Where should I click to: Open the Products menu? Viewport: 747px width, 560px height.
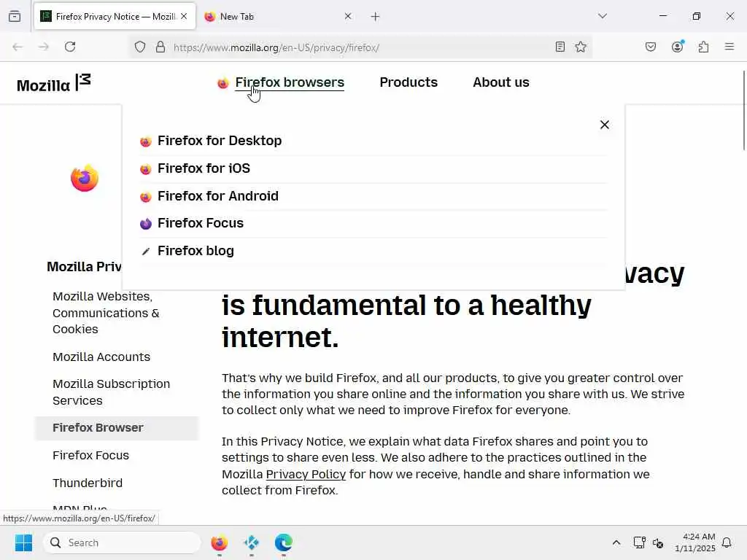[409, 82]
